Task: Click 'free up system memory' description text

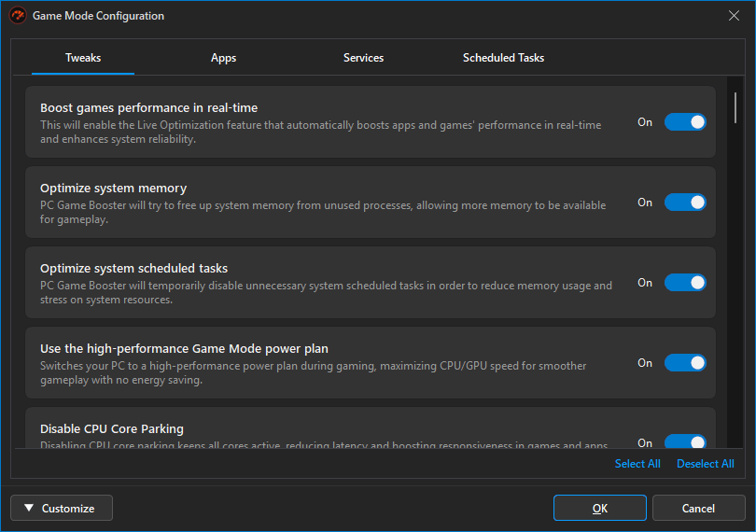Action: tap(323, 212)
